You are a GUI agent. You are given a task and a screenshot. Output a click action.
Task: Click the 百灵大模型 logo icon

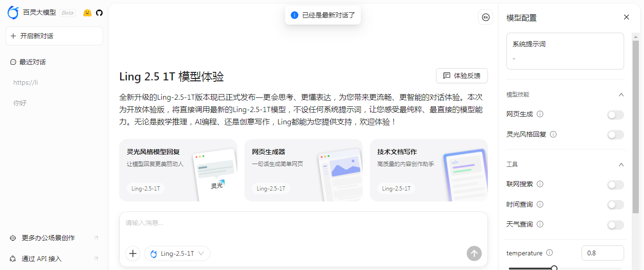pos(13,13)
